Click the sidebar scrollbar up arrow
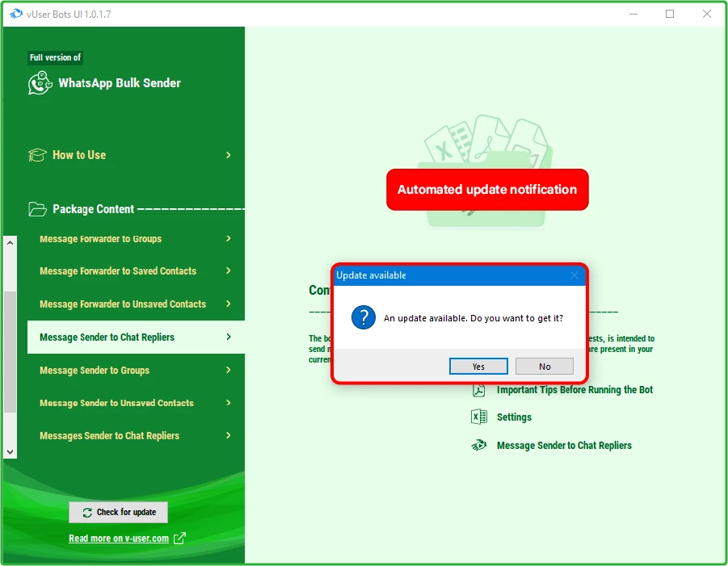Screen dimensions: 728x566 tap(11, 242)
